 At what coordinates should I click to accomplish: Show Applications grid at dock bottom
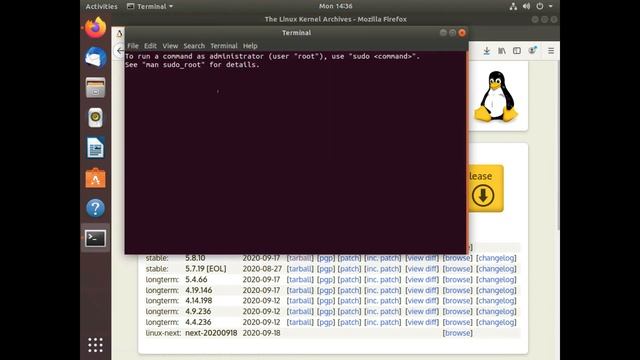[96, 345]
